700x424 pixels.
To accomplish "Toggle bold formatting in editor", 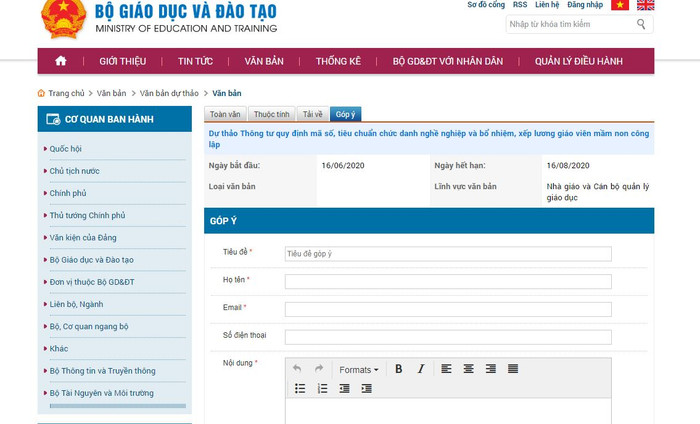I will [x=398, y=369].
